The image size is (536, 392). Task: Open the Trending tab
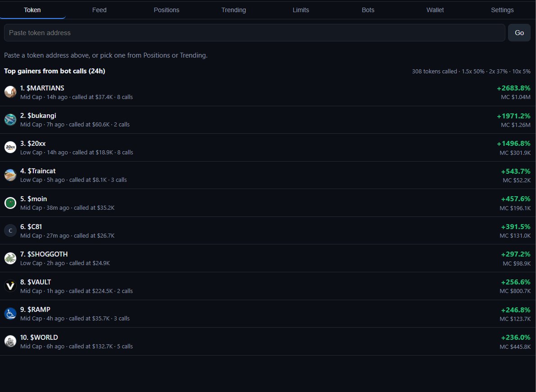tap(233, 10)
